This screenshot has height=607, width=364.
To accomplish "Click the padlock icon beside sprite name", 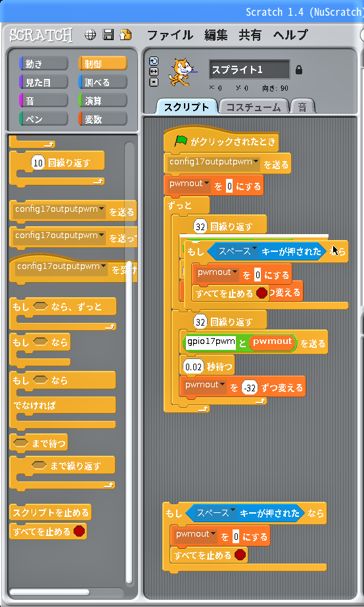I will tap(299, 70).
